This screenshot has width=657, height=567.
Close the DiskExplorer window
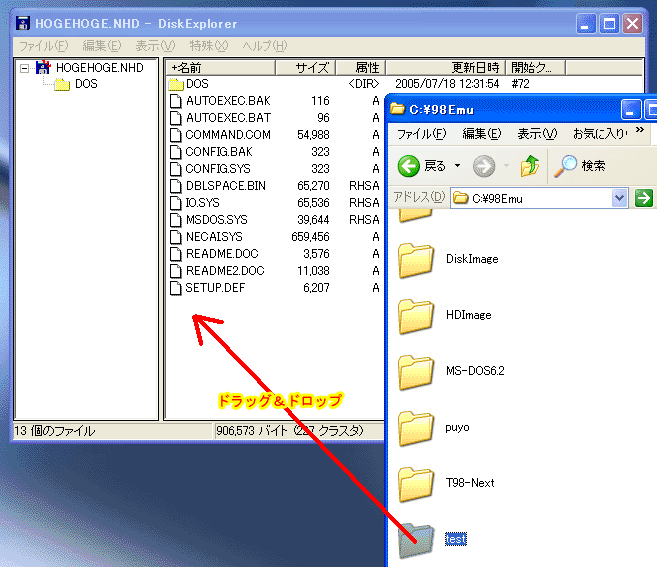click(632, 24)
